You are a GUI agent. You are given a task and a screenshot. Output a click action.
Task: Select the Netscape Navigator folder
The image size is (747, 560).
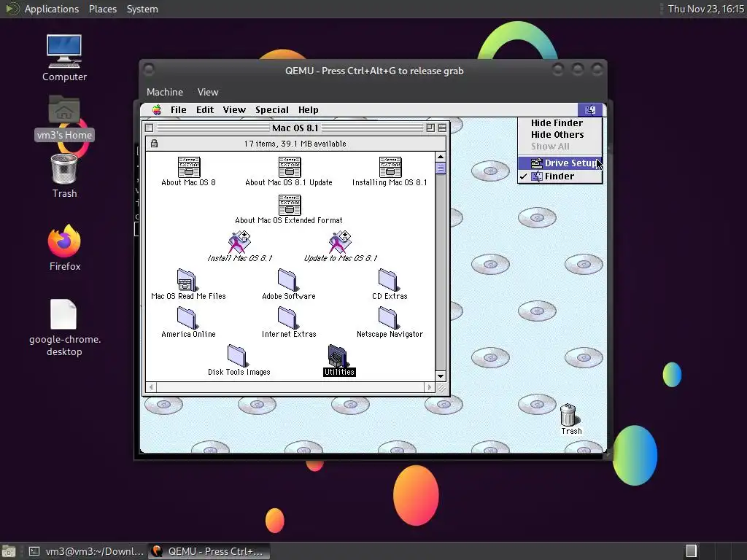388,318
